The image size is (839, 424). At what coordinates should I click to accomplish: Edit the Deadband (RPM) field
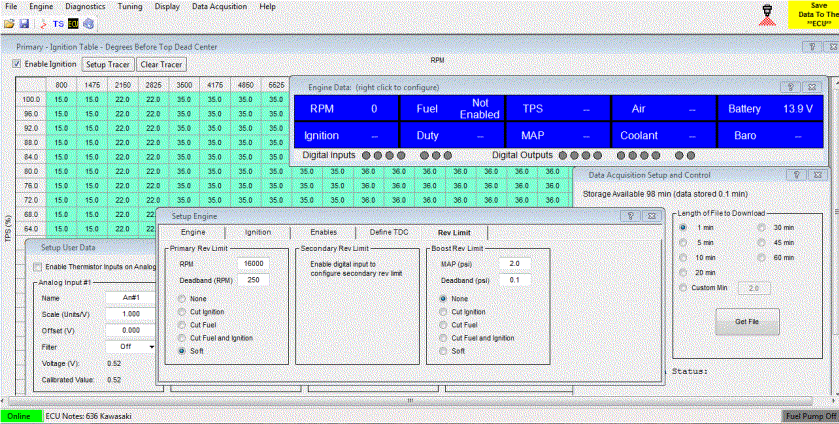point(253,279)
